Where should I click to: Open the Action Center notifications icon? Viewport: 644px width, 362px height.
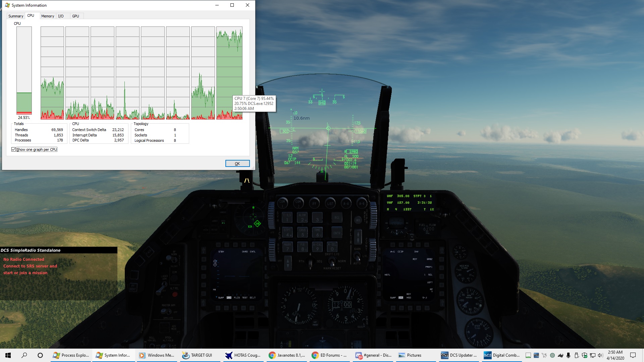633,355
